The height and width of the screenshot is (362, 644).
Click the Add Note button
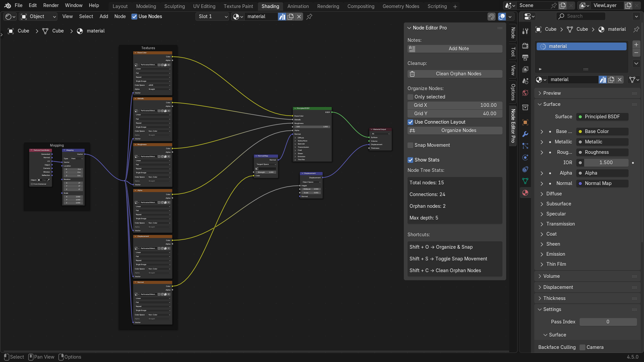pyautogui.click(x=455, y=49)
